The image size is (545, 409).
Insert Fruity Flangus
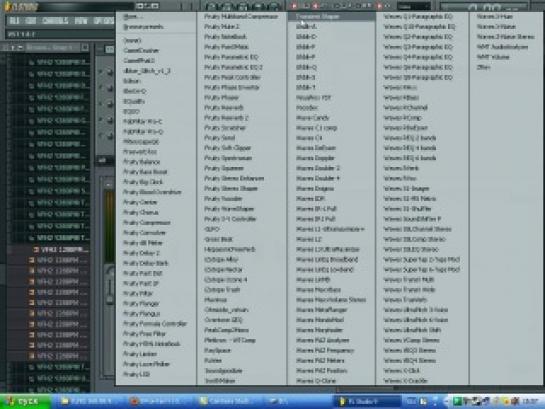[x=141, y=314]
